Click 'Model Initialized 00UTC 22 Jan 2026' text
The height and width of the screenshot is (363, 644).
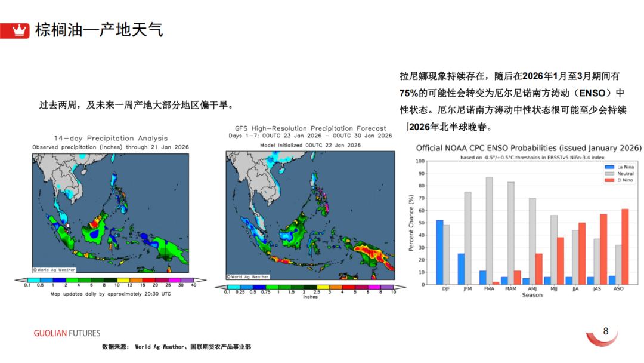pos(310,145)
